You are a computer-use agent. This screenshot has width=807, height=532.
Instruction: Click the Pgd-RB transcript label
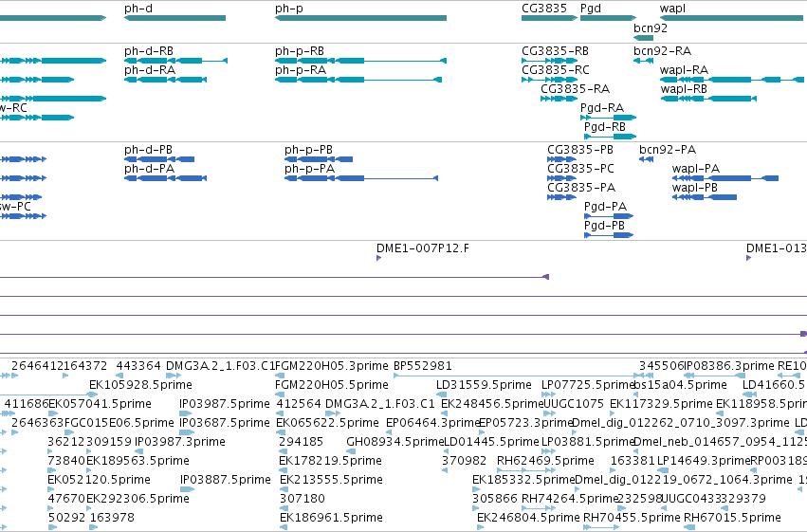pyautogui.click(x=605, y=127)
